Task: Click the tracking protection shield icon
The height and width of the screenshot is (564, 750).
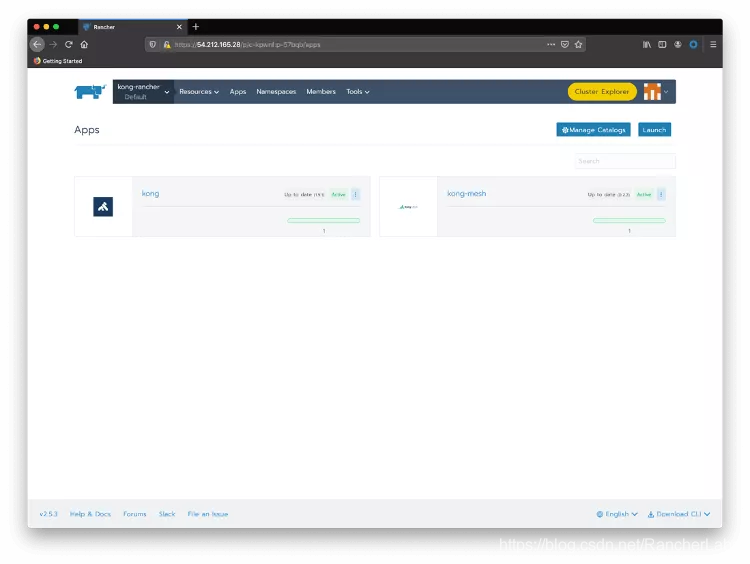Action: (153, 44)
